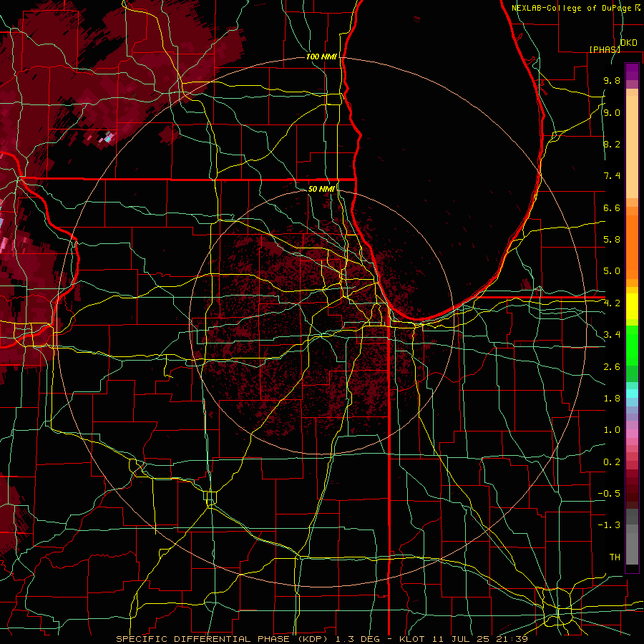Image resolution: width=644 pixels, height=644 pixels.
Task: Click the 4.2 scale label
Action: click(x=612, y=303)
